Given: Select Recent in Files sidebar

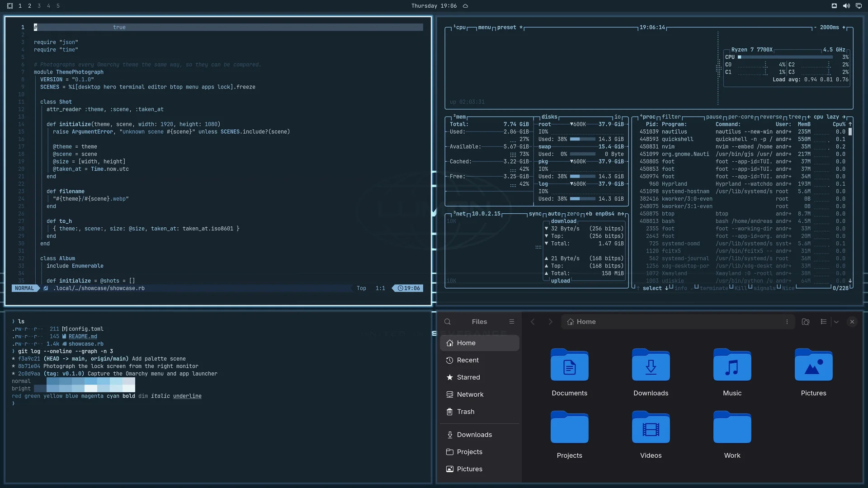Looking at the screenshot, I should click(x=480, y=360).
